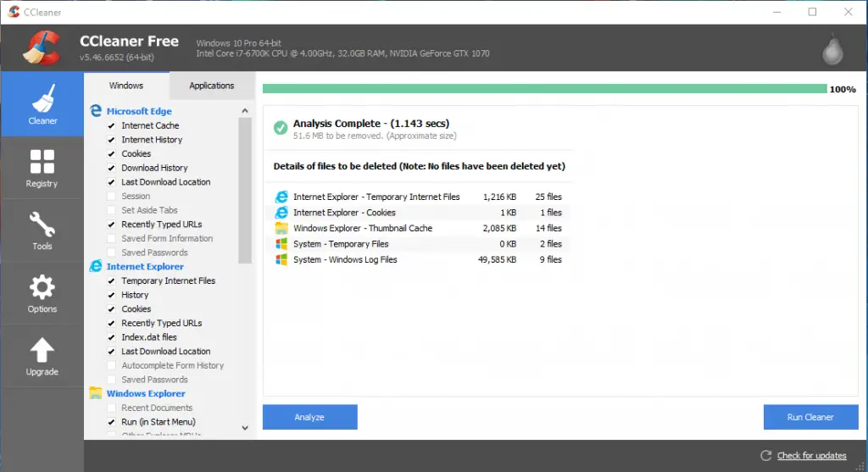
Task: Toggle Saved Passwords under Microsoft Edge
Action: [111, 253]
